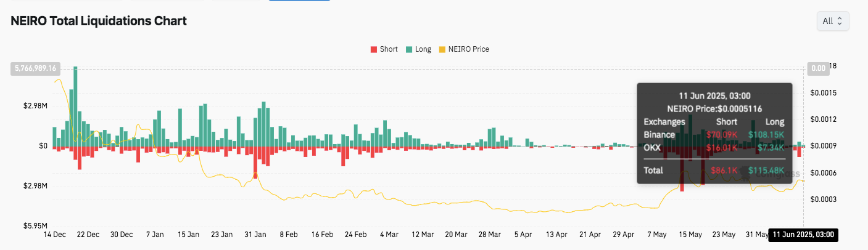Viewport: 868px width, 250px height.
Task: Select the long red short bar at 31 Jan
Action: 255,161
